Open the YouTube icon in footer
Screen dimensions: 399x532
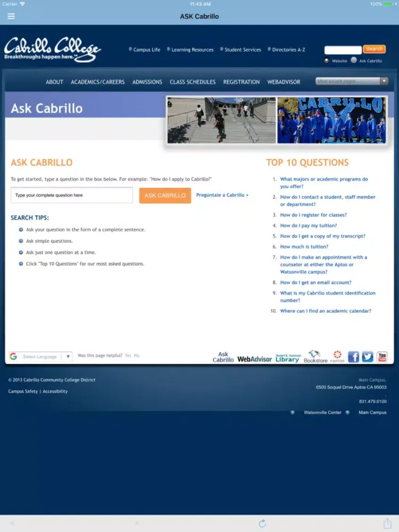[382, 356]
